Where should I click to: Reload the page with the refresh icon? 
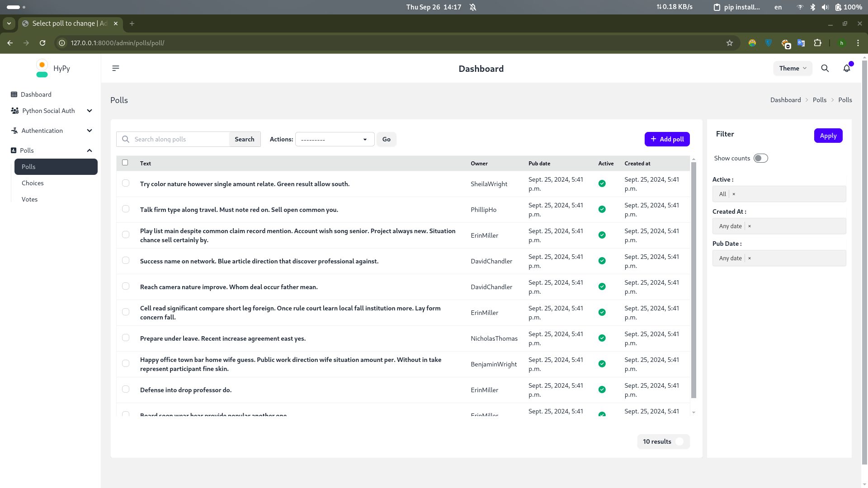click(42, 43)
